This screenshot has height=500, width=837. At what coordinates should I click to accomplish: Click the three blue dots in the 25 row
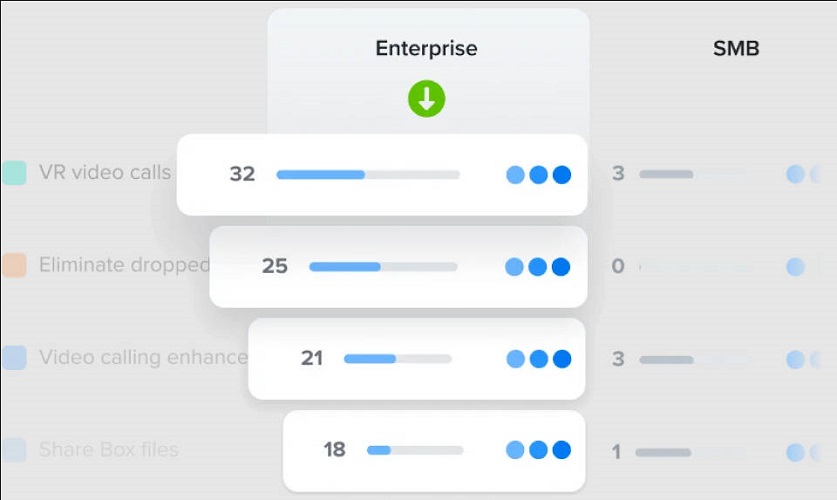coord(537,267)
